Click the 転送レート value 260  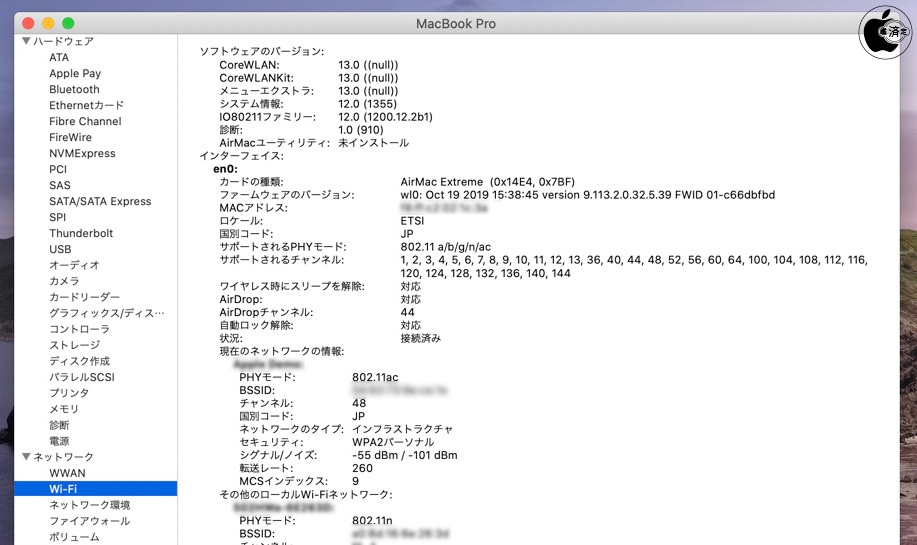[362, 468]
